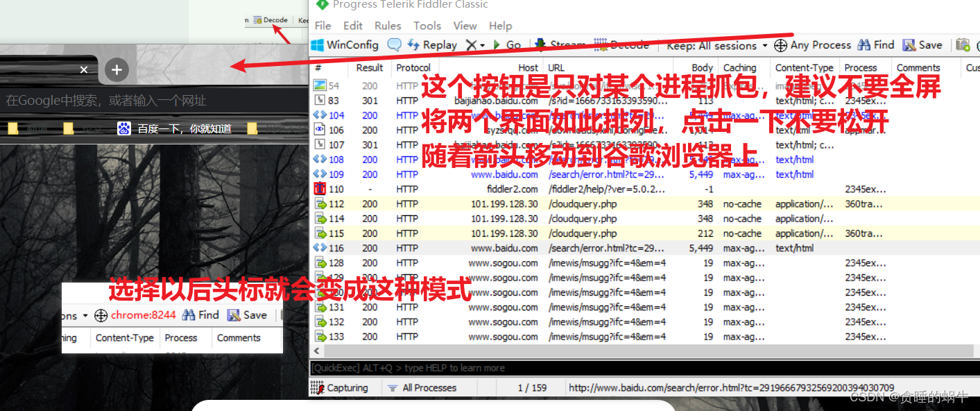Click the QuickExec command input box
The width and height of the screenshot is (980, 411).
(x=645, y=368)
